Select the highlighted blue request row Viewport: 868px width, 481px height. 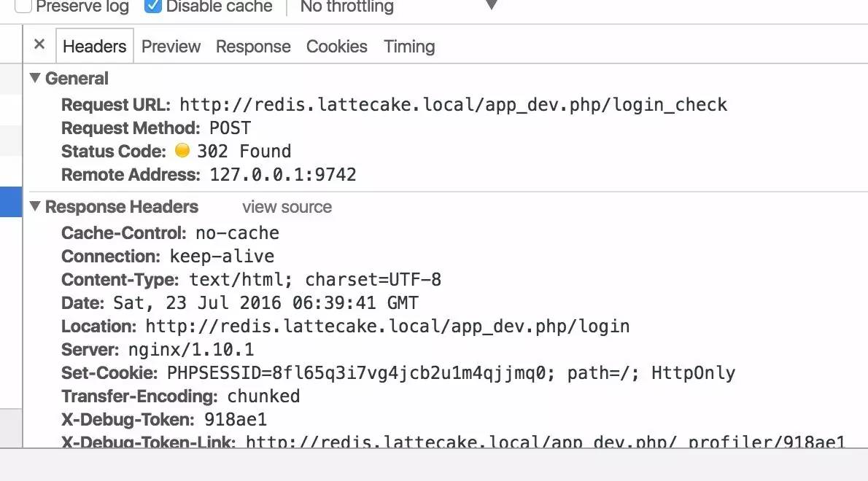[10, 202]
